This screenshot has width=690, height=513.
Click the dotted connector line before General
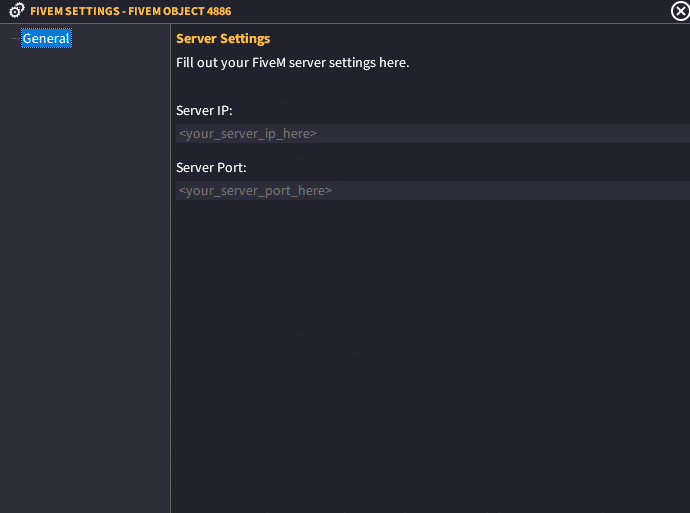pyautogui.click(x=15, y=39)
